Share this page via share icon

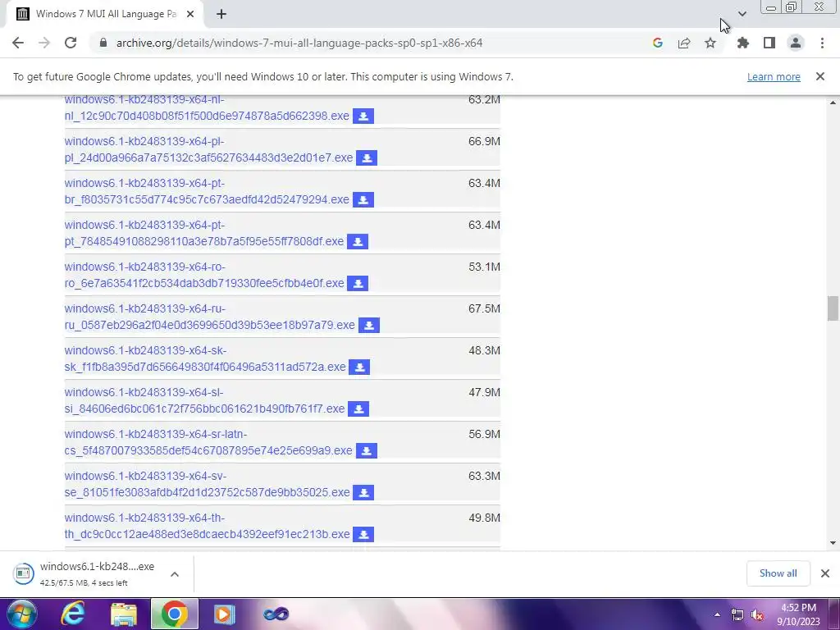(x=684, y=43)
